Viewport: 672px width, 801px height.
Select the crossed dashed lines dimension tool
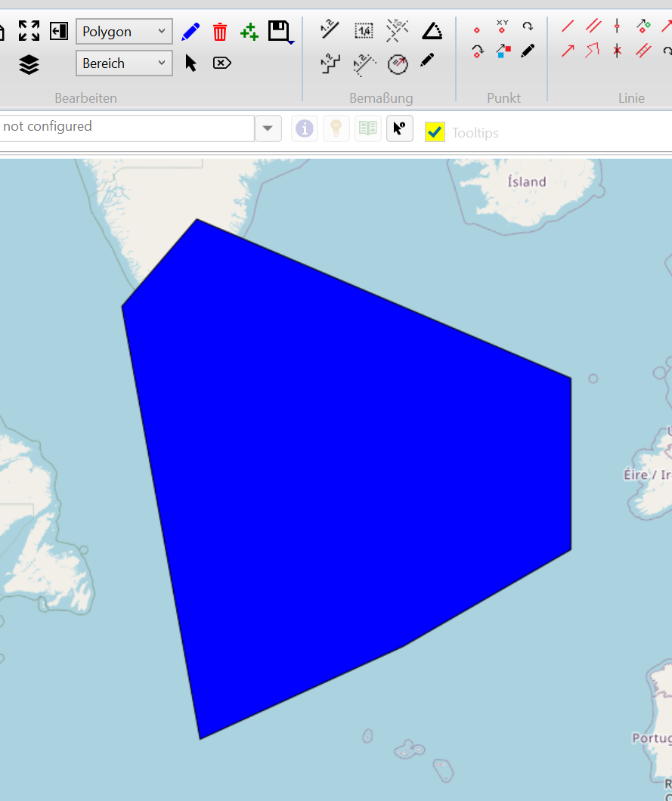point(397,30)
